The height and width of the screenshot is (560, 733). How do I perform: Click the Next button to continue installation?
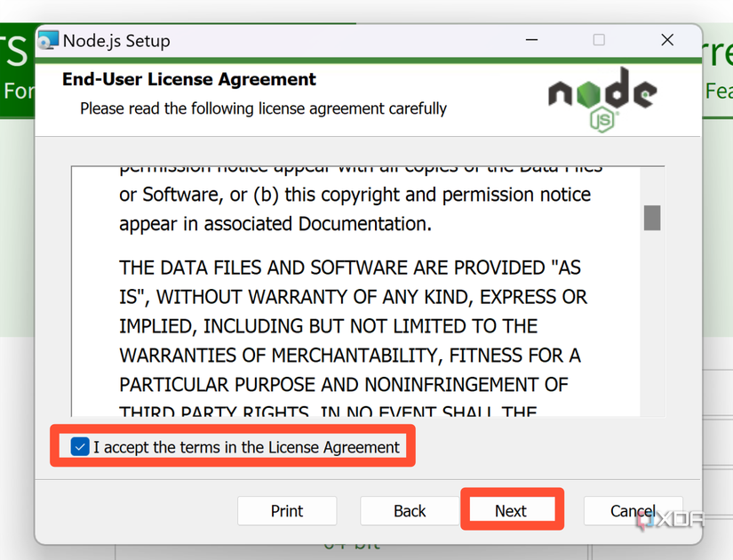(511, 510)
